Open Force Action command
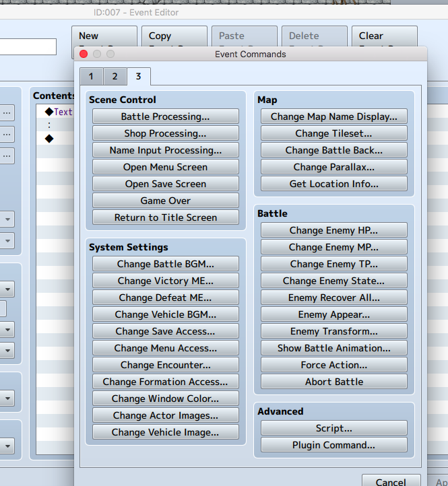448x486 pixels. coord(334,365)
